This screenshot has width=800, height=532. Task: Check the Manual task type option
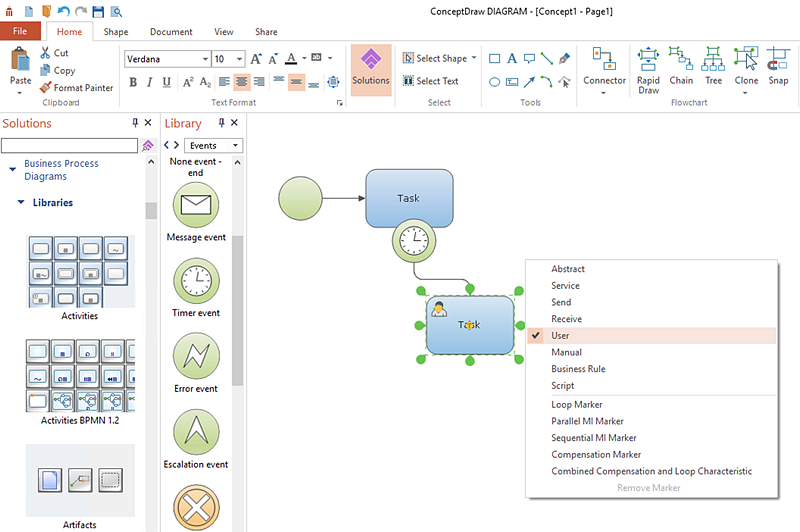566,352
